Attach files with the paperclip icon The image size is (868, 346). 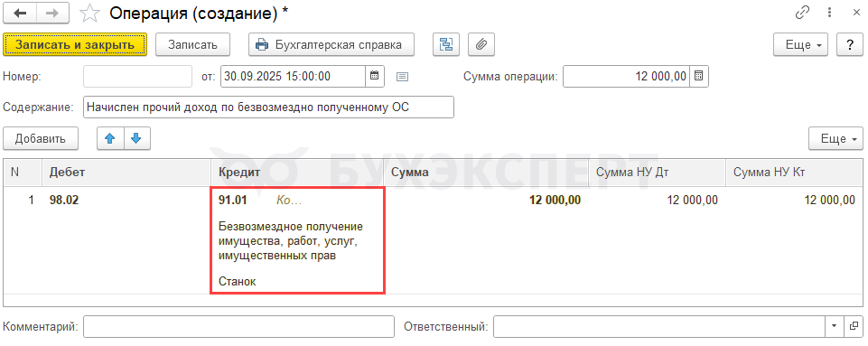click(481, 45)
